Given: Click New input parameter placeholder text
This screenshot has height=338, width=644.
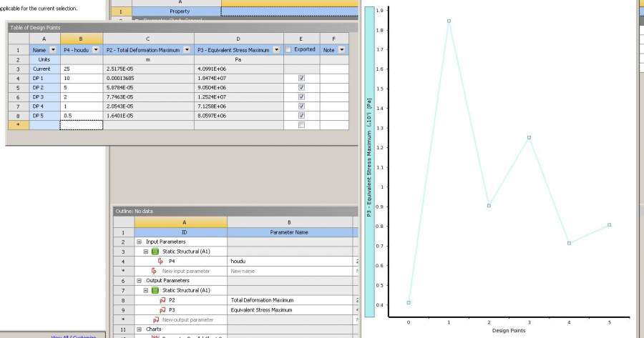Looking at the screenshot, I should point(185,271).
